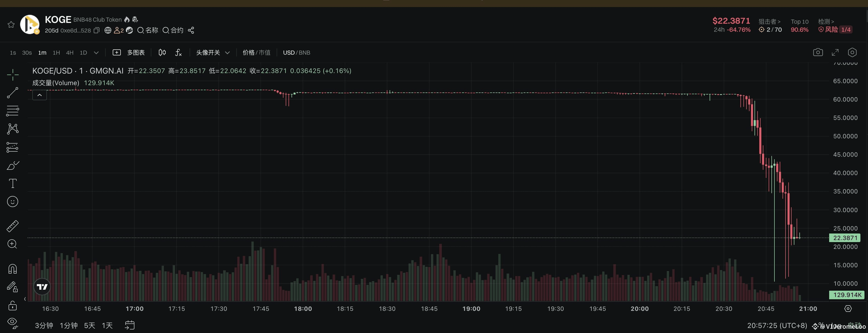Take a chart snapshot with camera icon
This screenshot has height=333, width=868.
[x=818, y=52]
